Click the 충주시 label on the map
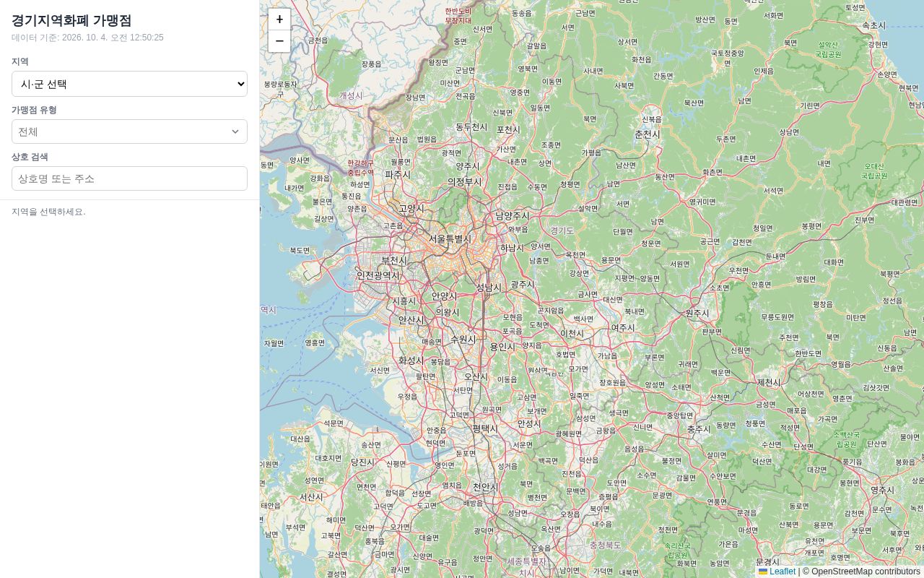 tap(699, 428)
